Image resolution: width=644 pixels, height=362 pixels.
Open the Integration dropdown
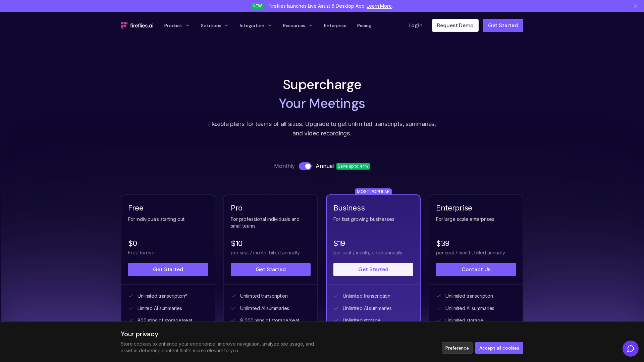coord(255,25)
